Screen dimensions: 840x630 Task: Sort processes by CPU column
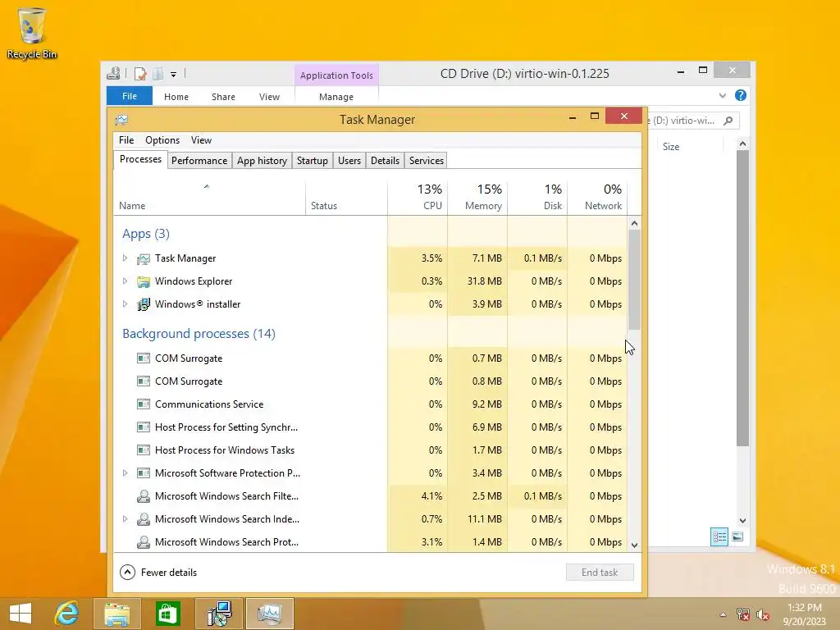click(x=418, y=197)
